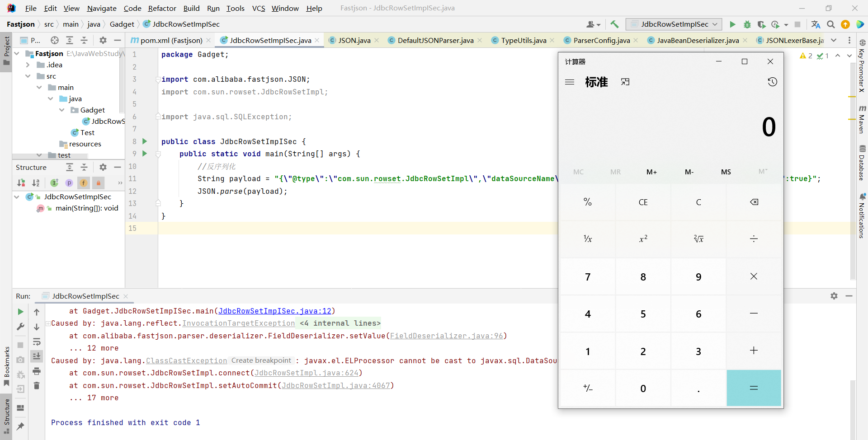Toggle the Database tool window stripe
The height and width of the screenshot is (440, 868).
coord(862,163)
